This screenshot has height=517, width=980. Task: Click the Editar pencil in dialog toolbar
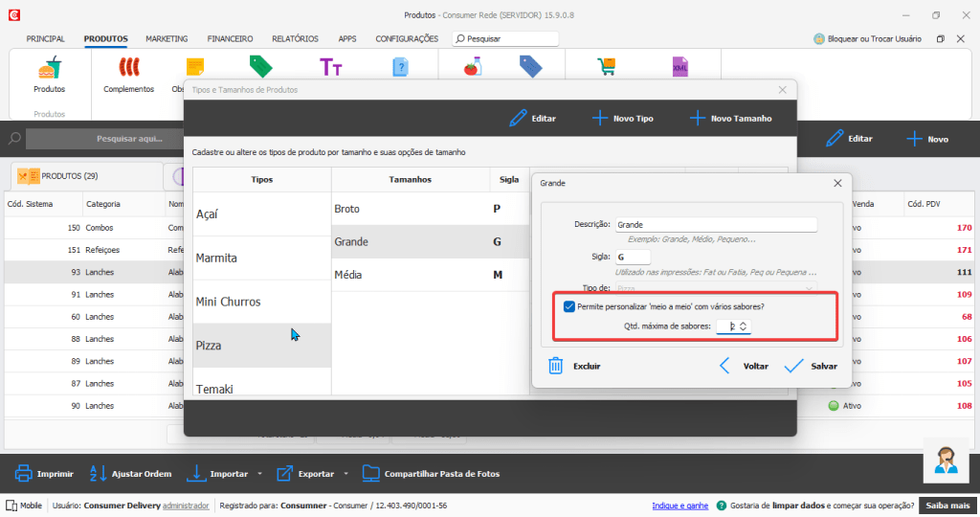(x=519, y=119)
